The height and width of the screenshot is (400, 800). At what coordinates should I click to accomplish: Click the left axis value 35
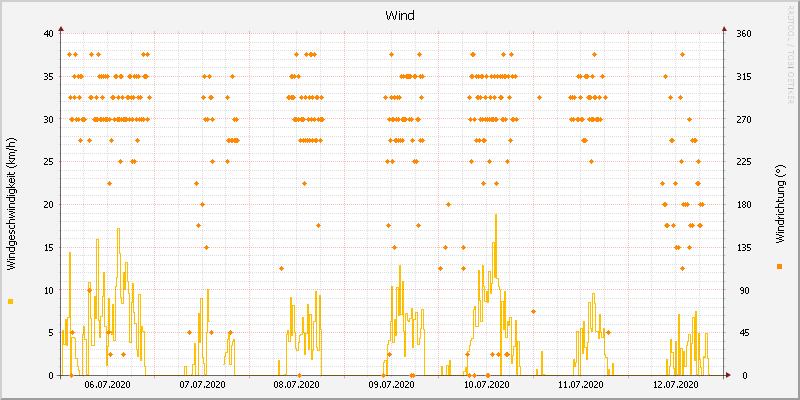(48, 77)
